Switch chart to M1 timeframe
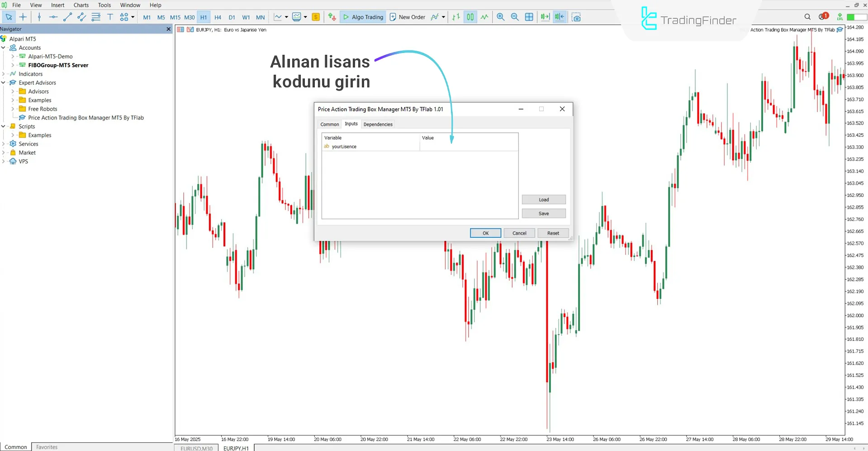The height and width of the screenshot is (451, 868). coord(147,17)
